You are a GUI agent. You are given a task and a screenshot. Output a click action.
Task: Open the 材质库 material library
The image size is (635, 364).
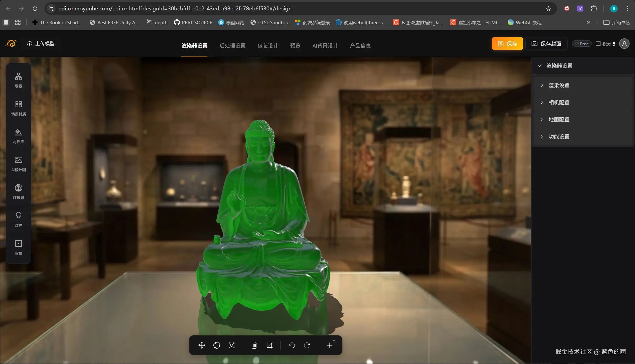[19, 136]
